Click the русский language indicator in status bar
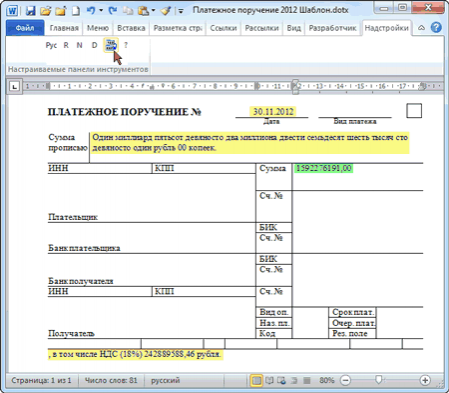 165,380
